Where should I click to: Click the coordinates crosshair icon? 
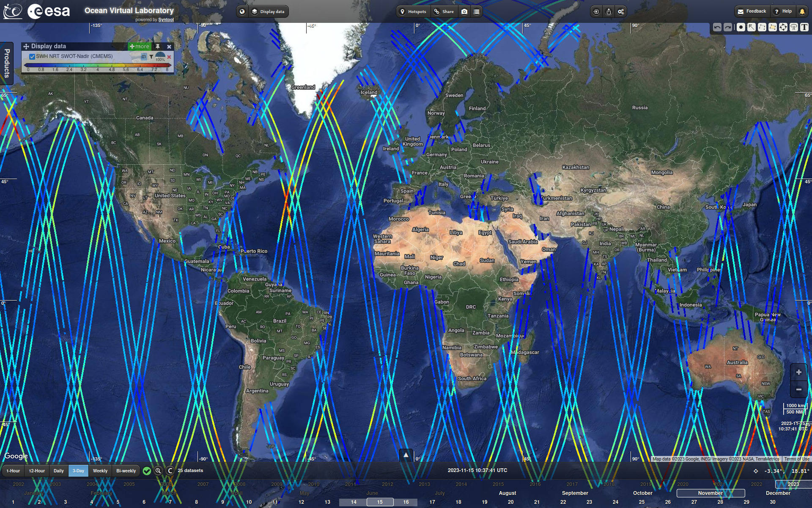[x=756, y=471]
